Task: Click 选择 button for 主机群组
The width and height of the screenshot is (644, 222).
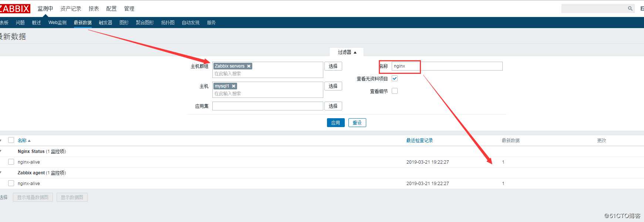Action: (333, 66)
